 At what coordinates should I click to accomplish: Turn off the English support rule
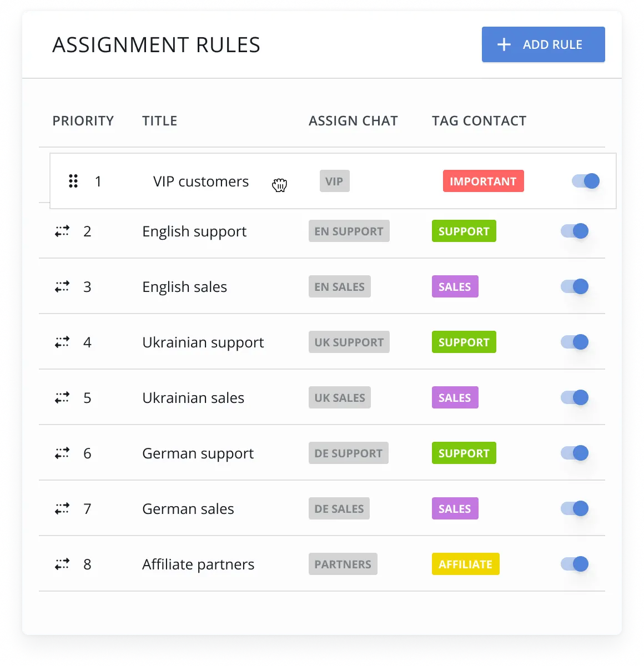575,231
